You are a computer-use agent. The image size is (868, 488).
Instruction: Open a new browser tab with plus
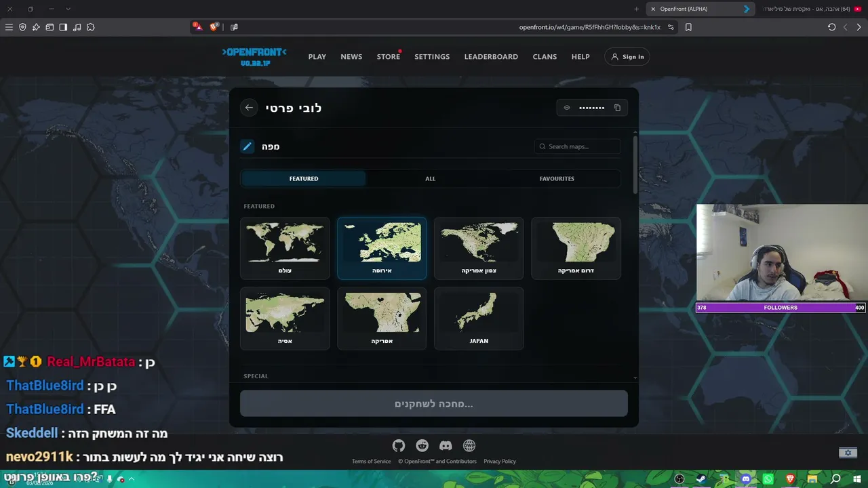[636, 9]
